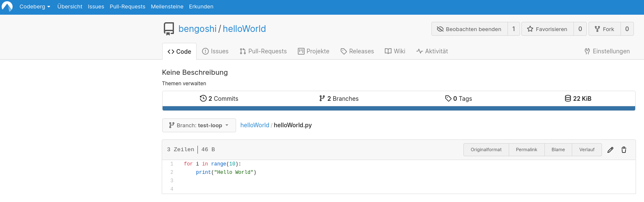Open Pull-Requests in the top navigation

(x=127, y=7)
